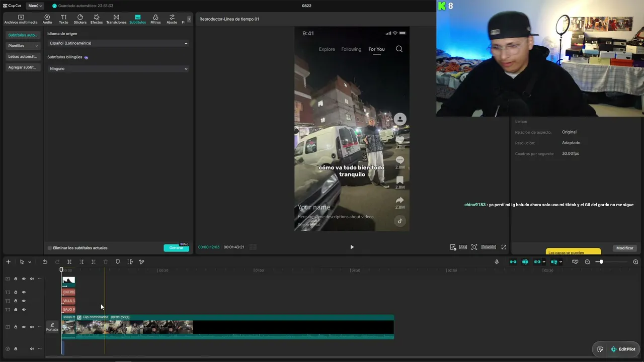
Task: Click the add track plus icon
Action: (8, 262)
